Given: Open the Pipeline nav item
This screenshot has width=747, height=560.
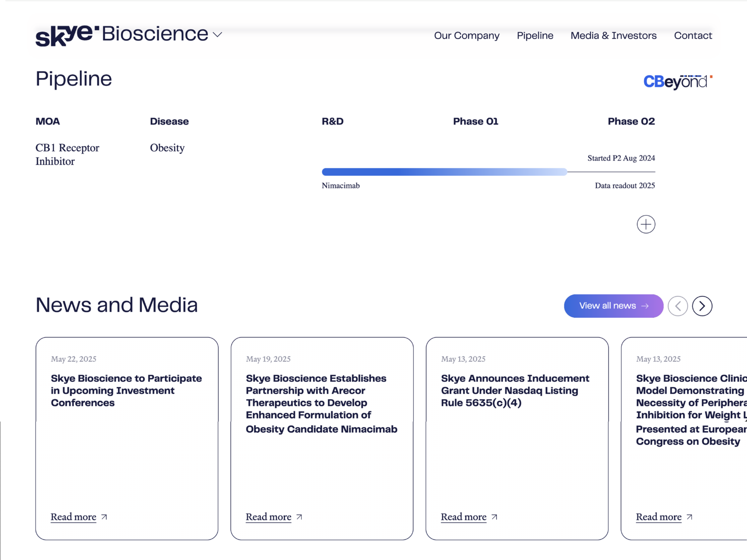Looking at the screenshot, I should pyautogui.click(x=535, y=35).
